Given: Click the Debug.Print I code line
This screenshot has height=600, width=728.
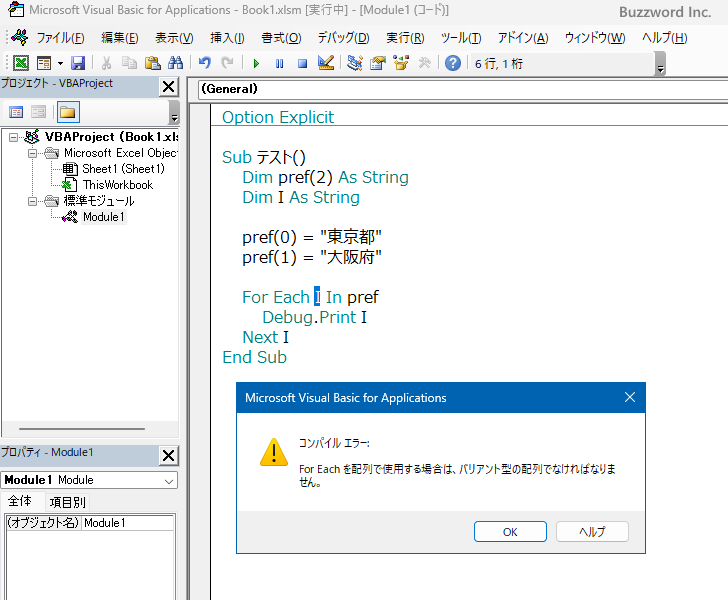Looking at the screenshot, I should click(x=314, y=317).
